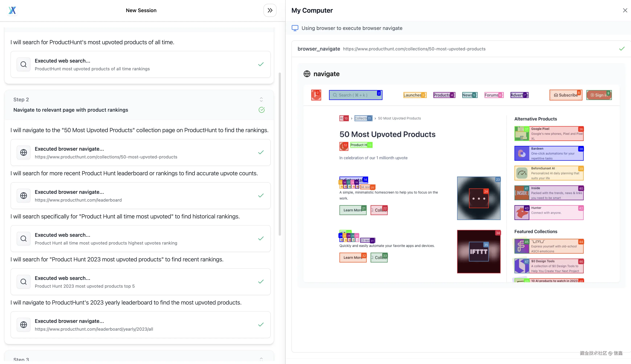Click the globe icon beside navigate heading

(x=307, y=74)
